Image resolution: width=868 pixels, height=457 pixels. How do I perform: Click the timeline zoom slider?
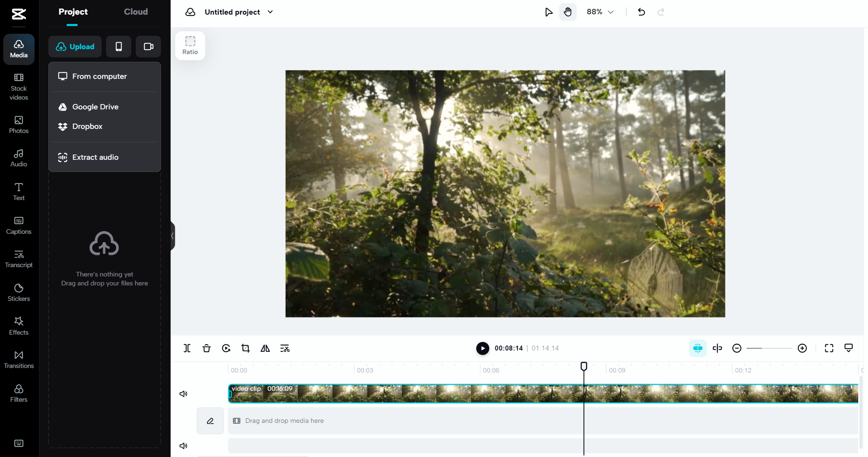point(769,348)
